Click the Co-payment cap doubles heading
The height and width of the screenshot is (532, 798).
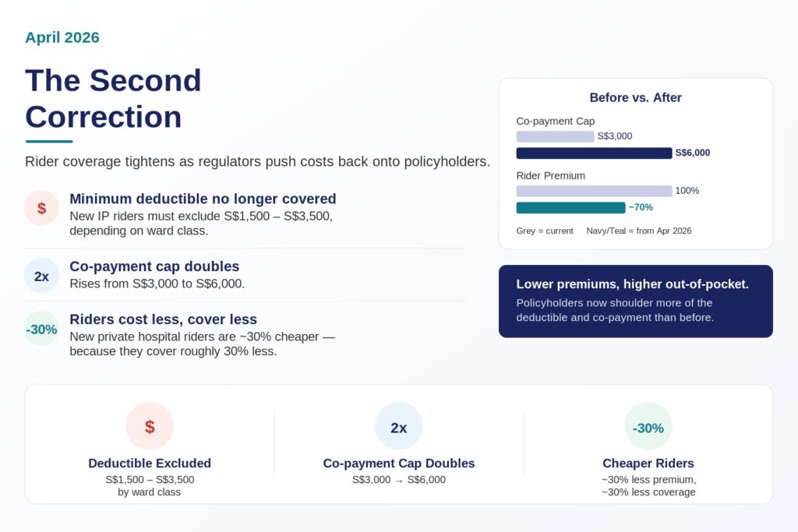click(x=154, y=266)
